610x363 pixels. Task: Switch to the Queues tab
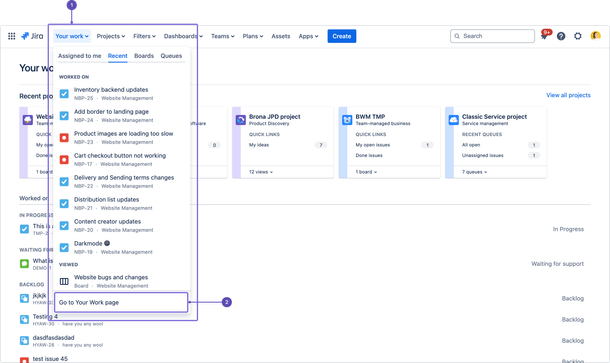point(171,56)
